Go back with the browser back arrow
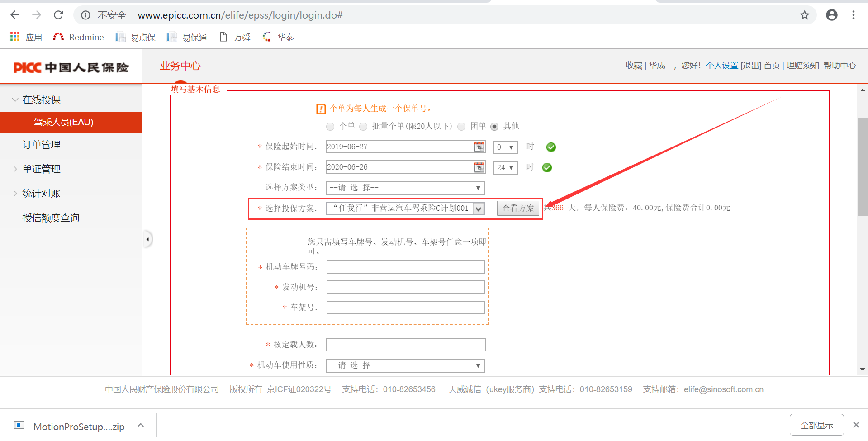The height and width of the screenshot is (441, 868). 15,15
